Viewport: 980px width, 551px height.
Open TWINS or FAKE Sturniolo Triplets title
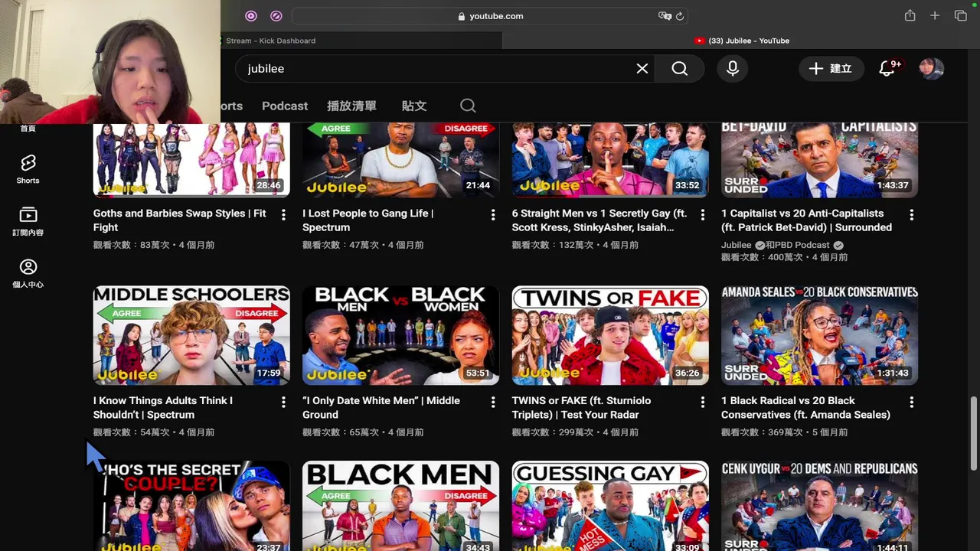click(x=582, y=407)
